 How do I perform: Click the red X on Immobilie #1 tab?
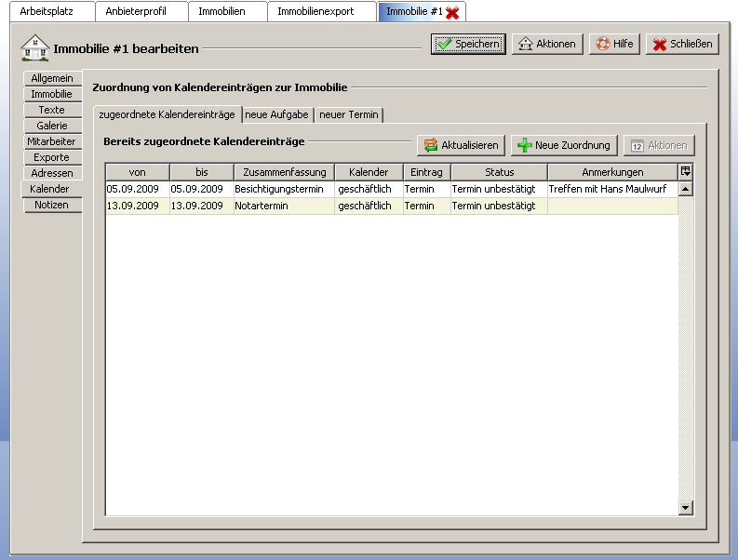pyautogui.click(x=452, y=13)
